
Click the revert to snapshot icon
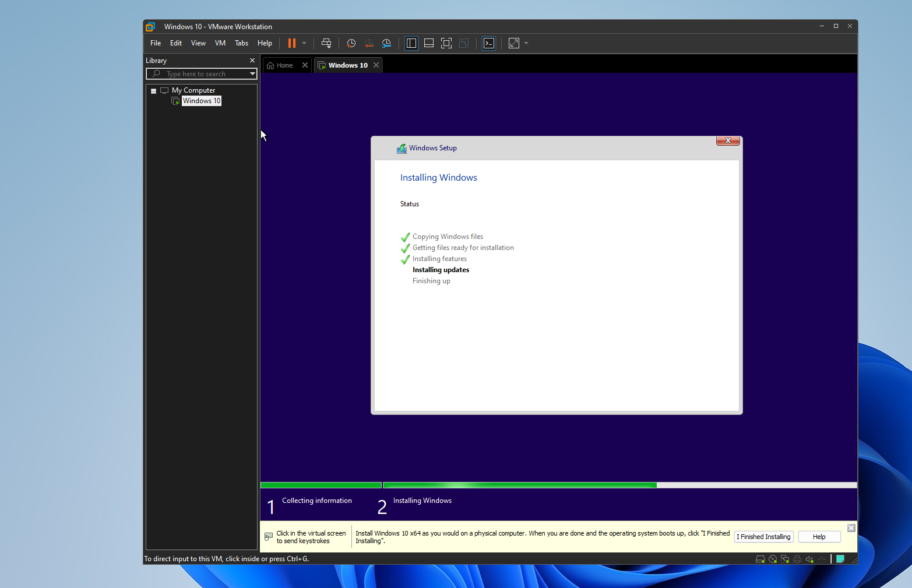[369, 43]
